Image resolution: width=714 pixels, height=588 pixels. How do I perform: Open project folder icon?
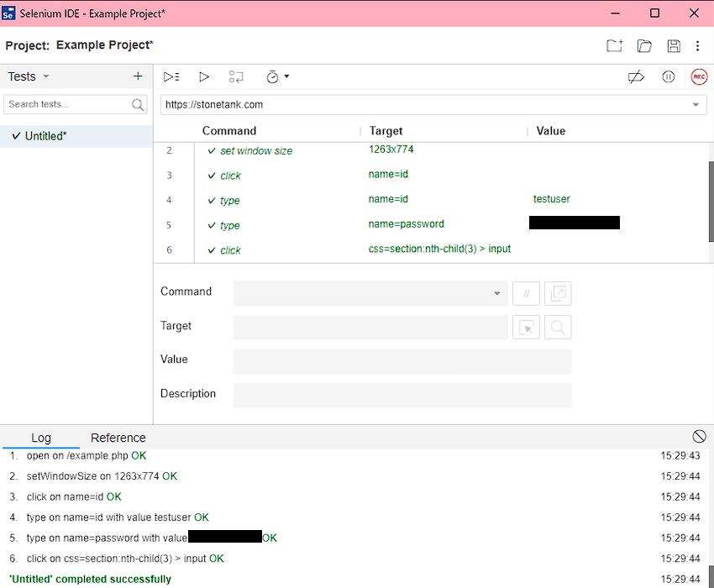click(644, 45)
